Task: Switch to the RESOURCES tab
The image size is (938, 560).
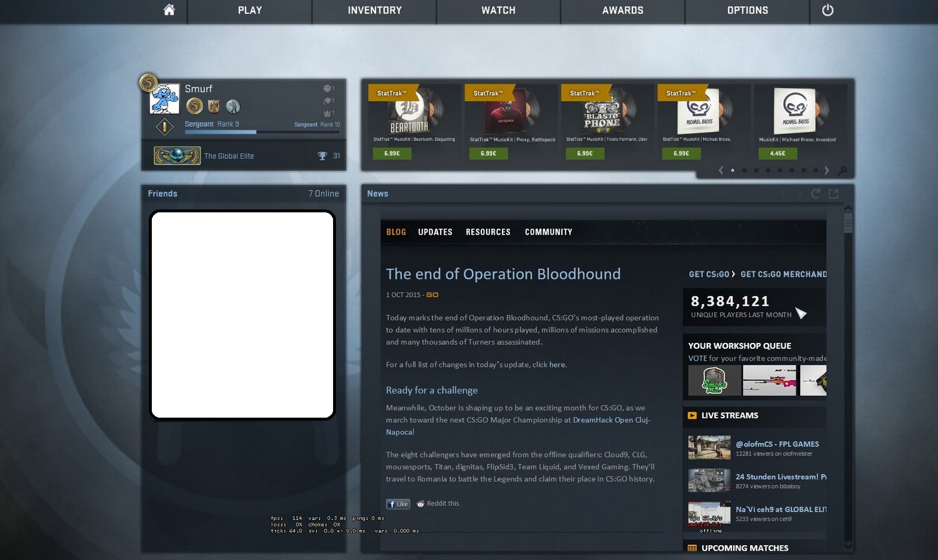Action: 488,232
